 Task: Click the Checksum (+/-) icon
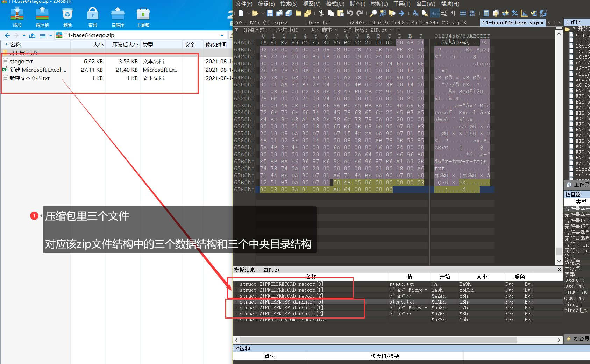coord(514,13)
